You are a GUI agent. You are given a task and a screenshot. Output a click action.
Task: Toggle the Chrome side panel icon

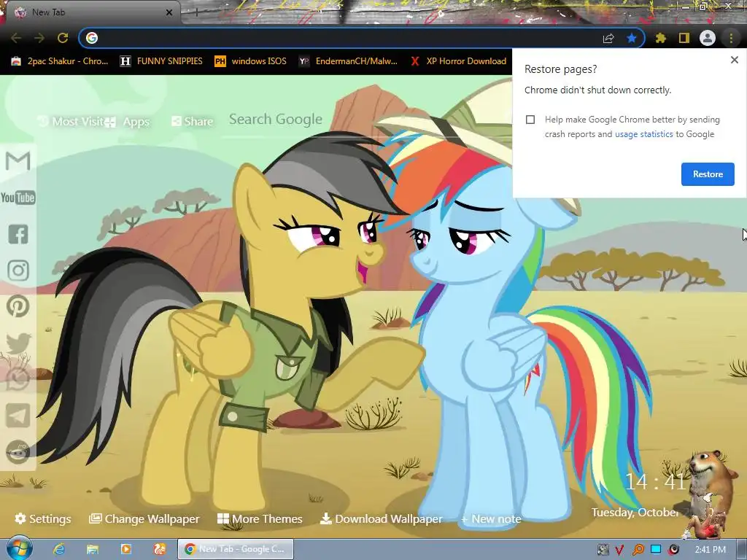pyautogui.click(x=684, y=38)
